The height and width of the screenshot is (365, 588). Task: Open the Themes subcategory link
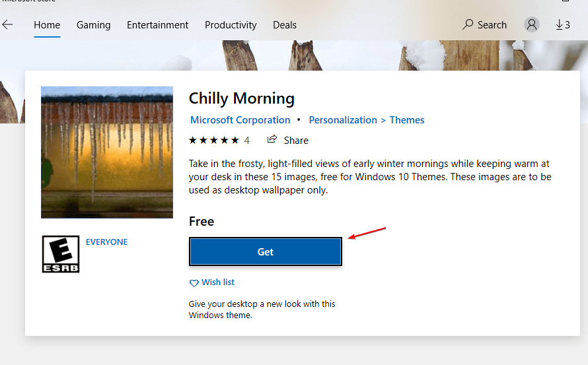pos(407,120)
